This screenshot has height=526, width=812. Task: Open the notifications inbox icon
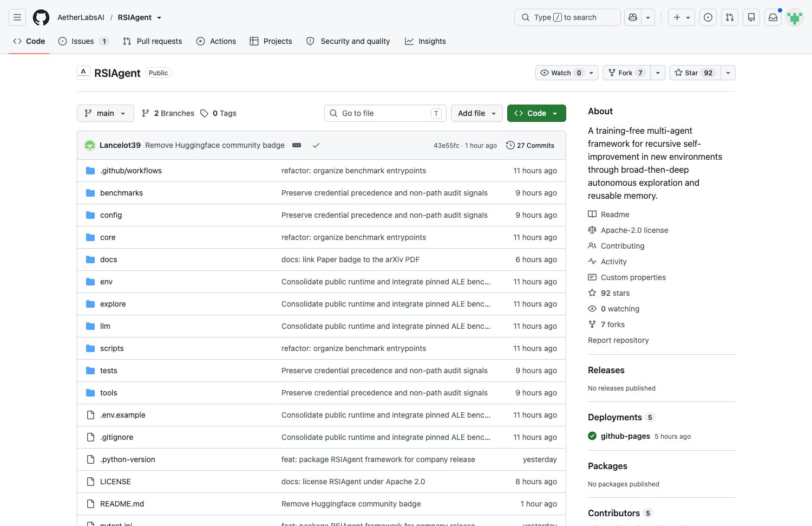tap(773, 17)
